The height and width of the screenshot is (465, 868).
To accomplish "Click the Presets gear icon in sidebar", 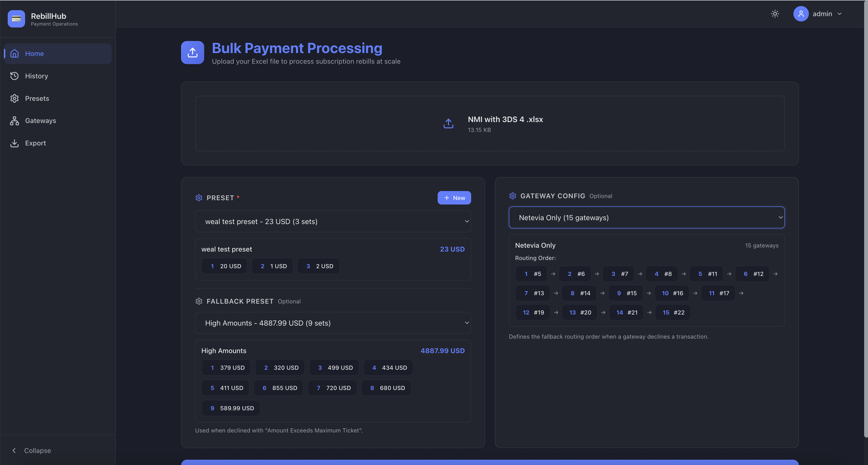I will (14, 98).
